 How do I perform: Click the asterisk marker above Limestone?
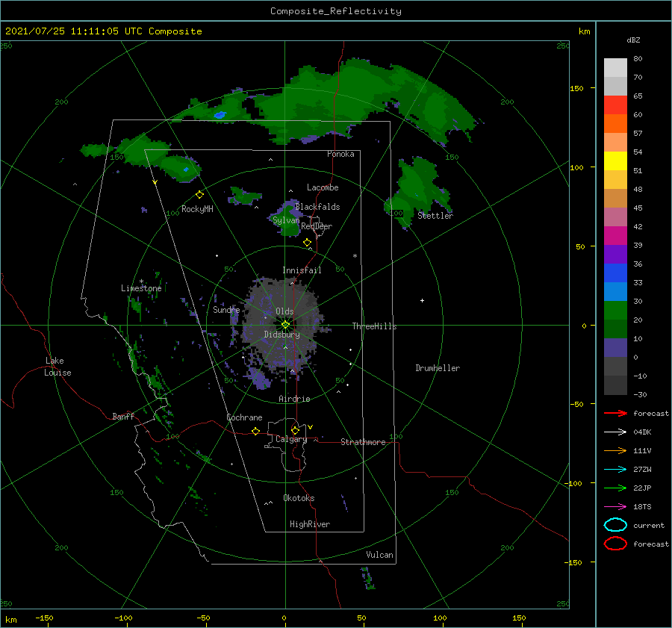click(141, 282)
